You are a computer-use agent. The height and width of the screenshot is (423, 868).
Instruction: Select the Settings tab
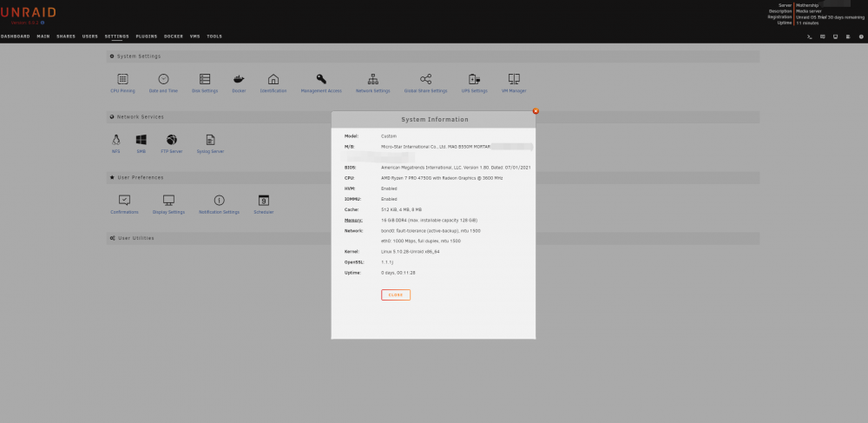coord(117,36)
